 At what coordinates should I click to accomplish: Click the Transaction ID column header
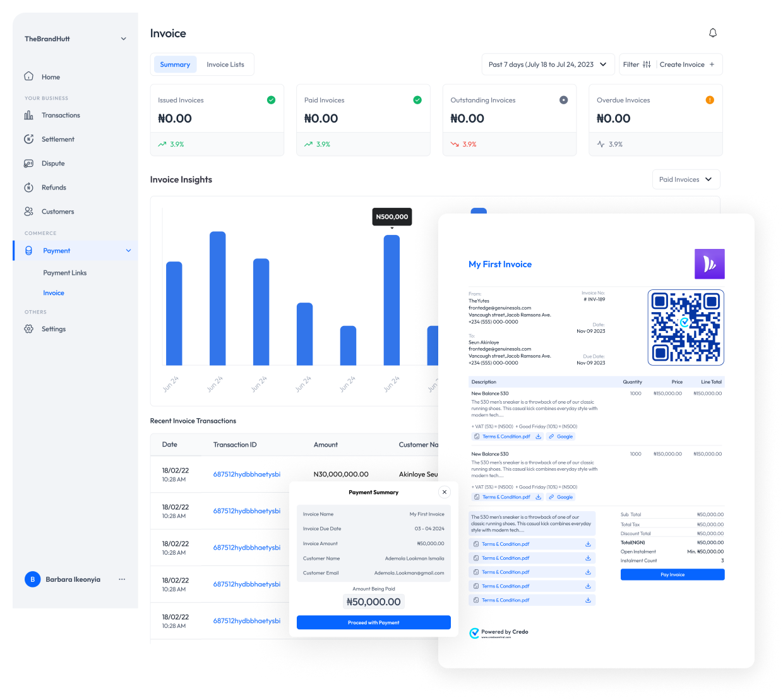click(x=235, y=445)
